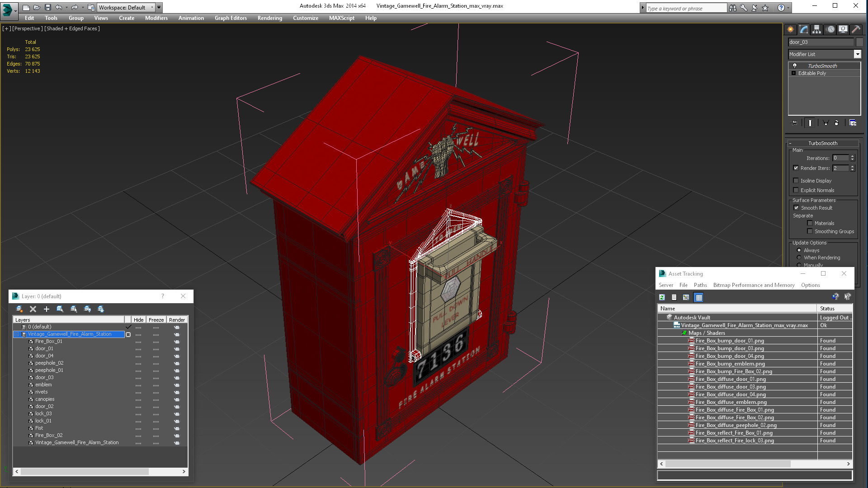Viewport: 868px width, 488px height.
Task: Toggle Show End Result button
Action: tap(810, 123)
